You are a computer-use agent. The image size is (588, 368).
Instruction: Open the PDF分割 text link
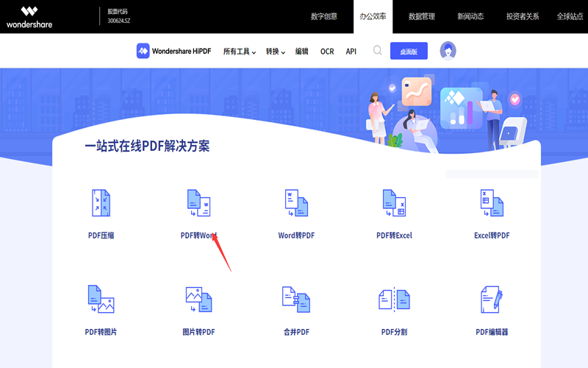[394, 332]
